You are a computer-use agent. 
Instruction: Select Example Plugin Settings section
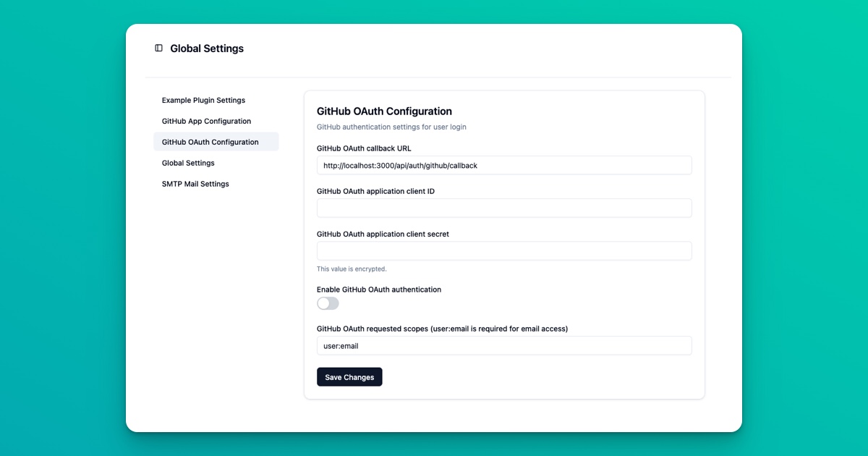click(x=203, y=100)
